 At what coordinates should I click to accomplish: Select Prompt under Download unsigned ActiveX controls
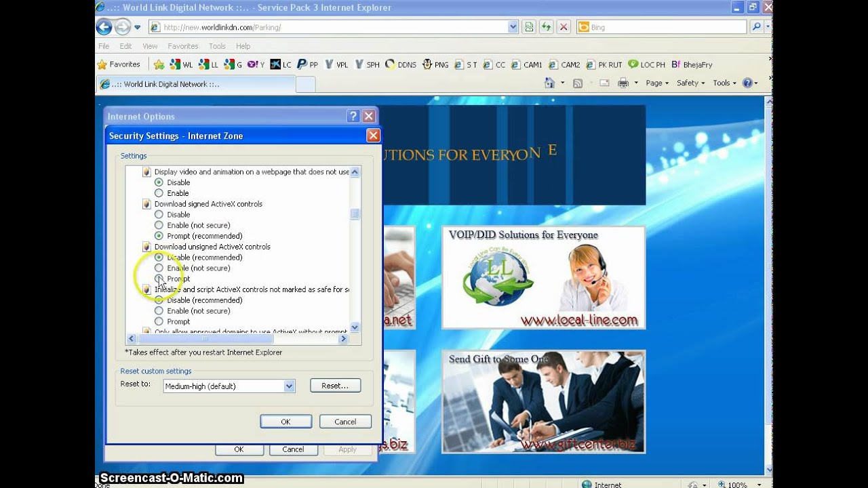coord(159,279)
